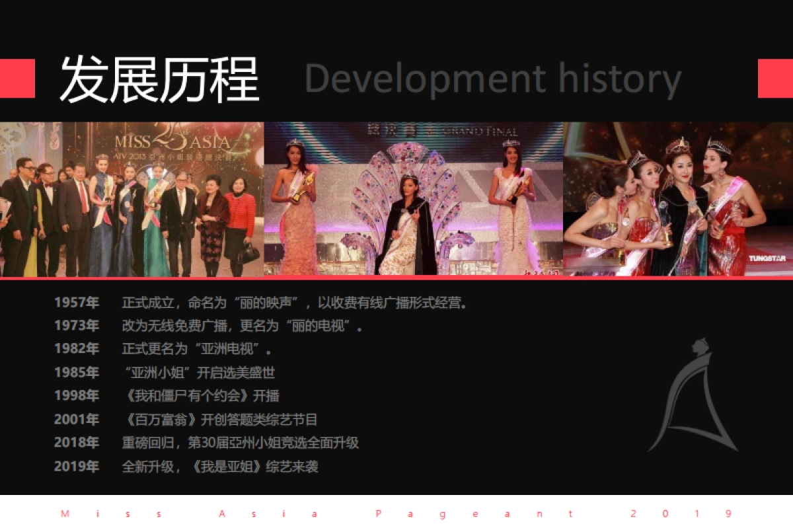Click the Development history subtitle
This screenshot has height=532, width=793.
point(492,79)
